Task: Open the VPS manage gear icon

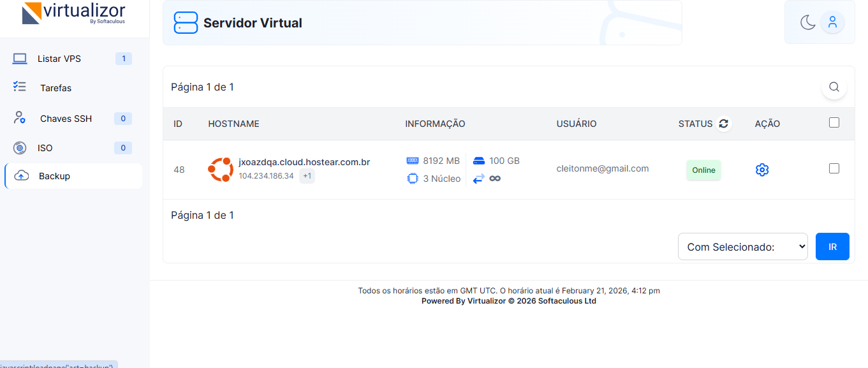Action: (x=761, y=170)
